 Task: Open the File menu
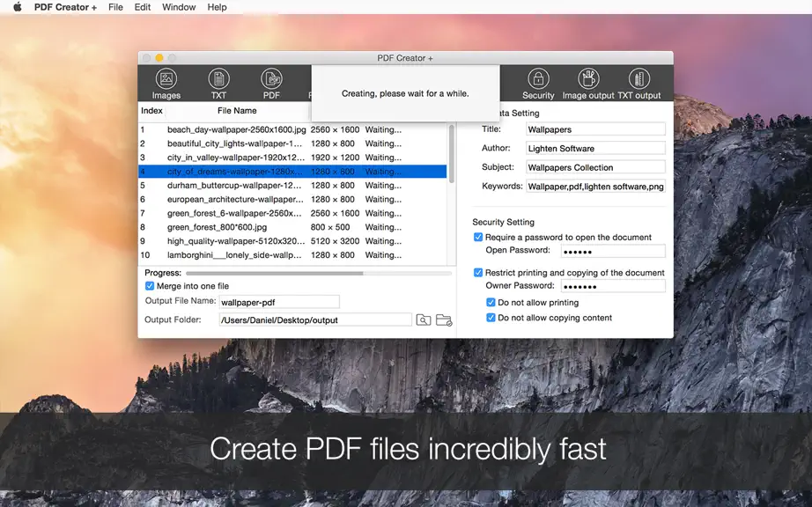(x=115, y=7)
